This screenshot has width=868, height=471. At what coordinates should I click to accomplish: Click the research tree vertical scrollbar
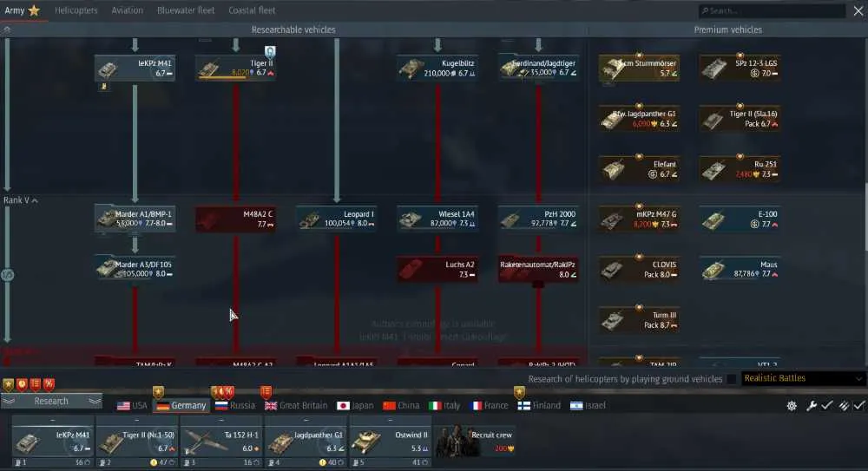click(865, 216)
